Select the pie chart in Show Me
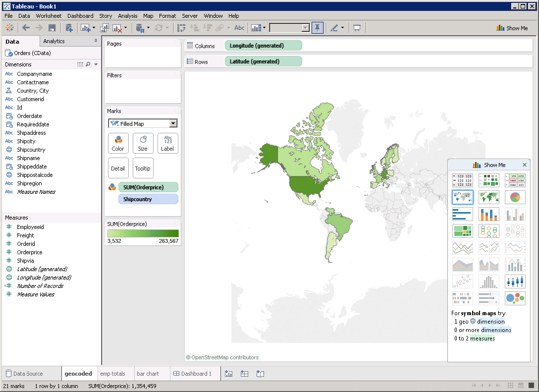 pyautogui.click(x=515, y=197)
